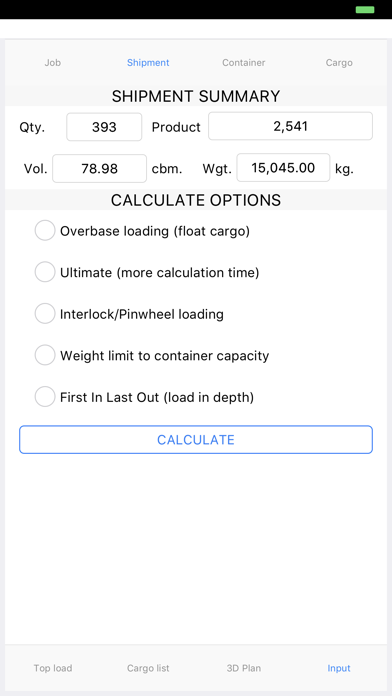Click the Product field showing 2,541

coord(290,126)
